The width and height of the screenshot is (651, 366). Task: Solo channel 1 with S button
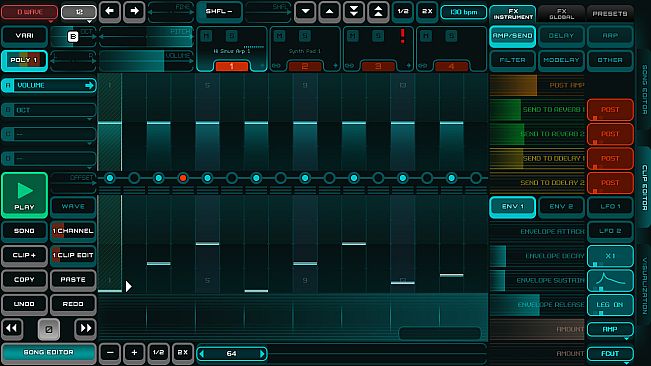232,36
